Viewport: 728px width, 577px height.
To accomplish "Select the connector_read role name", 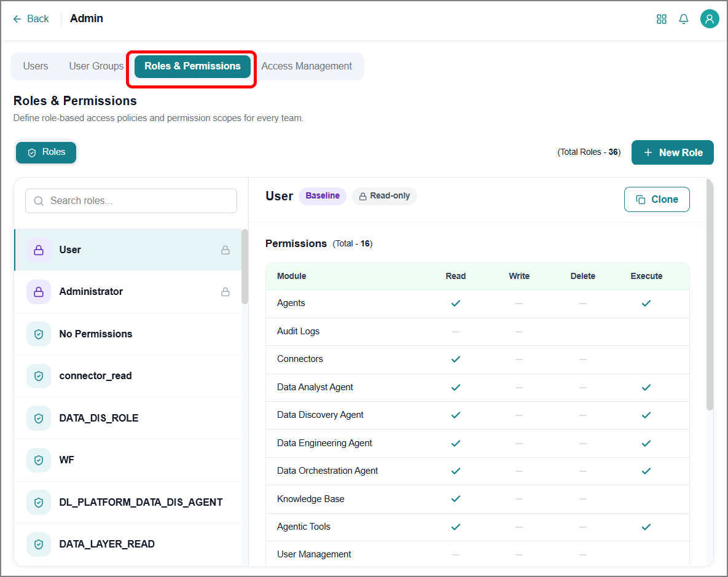I will (x=96, y=376).
